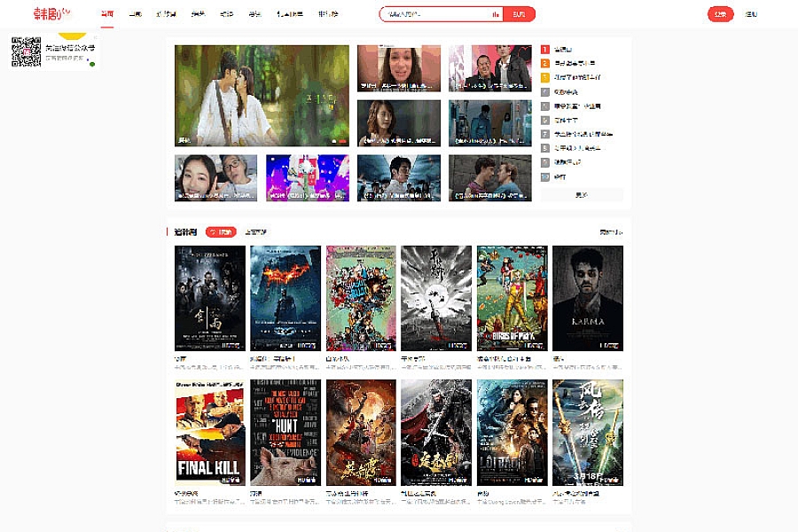The image size is (798, 532).
Task: Click the QR code image
Action: pos(26,52)
